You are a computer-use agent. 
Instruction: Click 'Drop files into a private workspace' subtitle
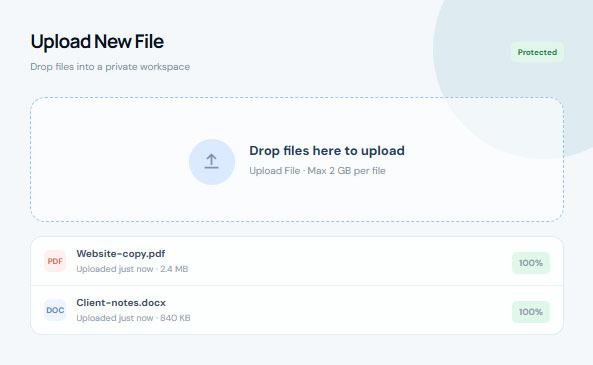tap(110, 67)
